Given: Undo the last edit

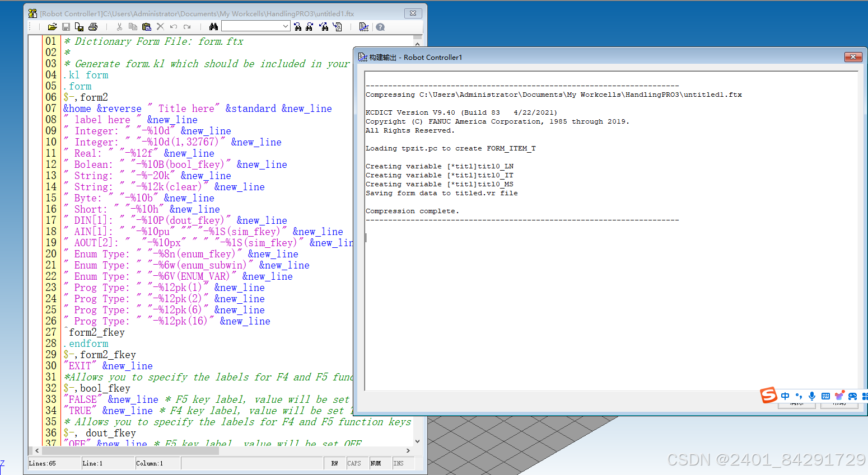Looking at the screenshot, I should pos(174,27).
